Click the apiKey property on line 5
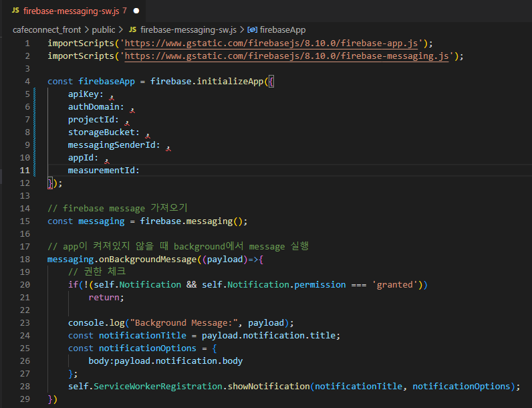Screen dimensions: 532x408 tap(84, 94)
